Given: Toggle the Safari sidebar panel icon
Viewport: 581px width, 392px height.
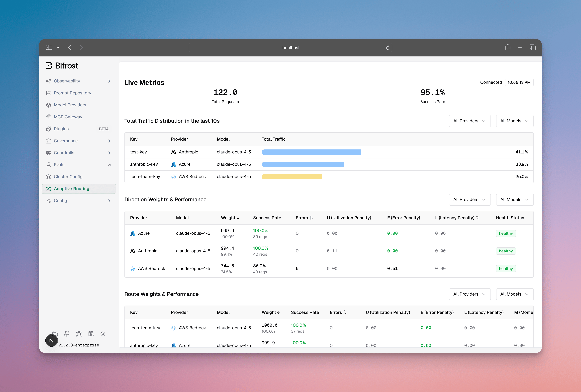Looking at the screenshot, I should [49, 48].
